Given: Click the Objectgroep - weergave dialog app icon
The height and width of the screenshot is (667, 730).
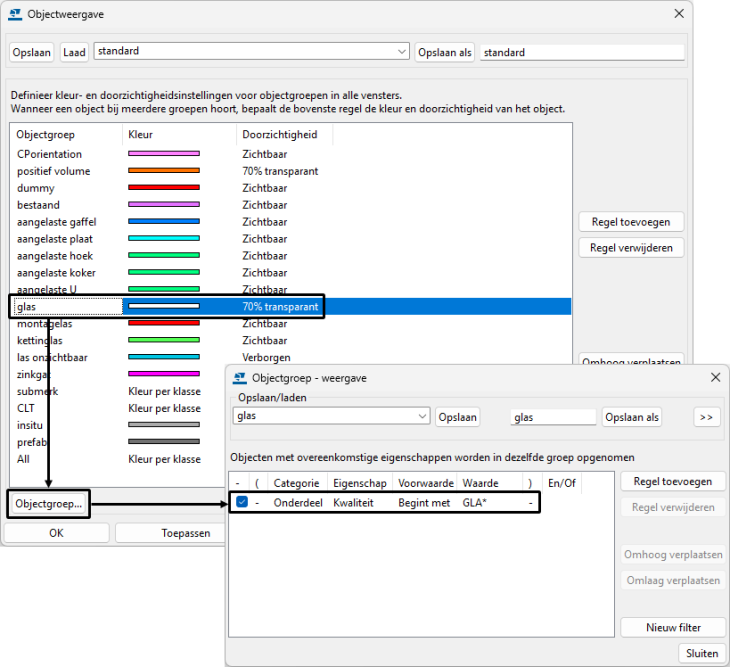Looking at the screenshot, I should click(x=240, y=378).
